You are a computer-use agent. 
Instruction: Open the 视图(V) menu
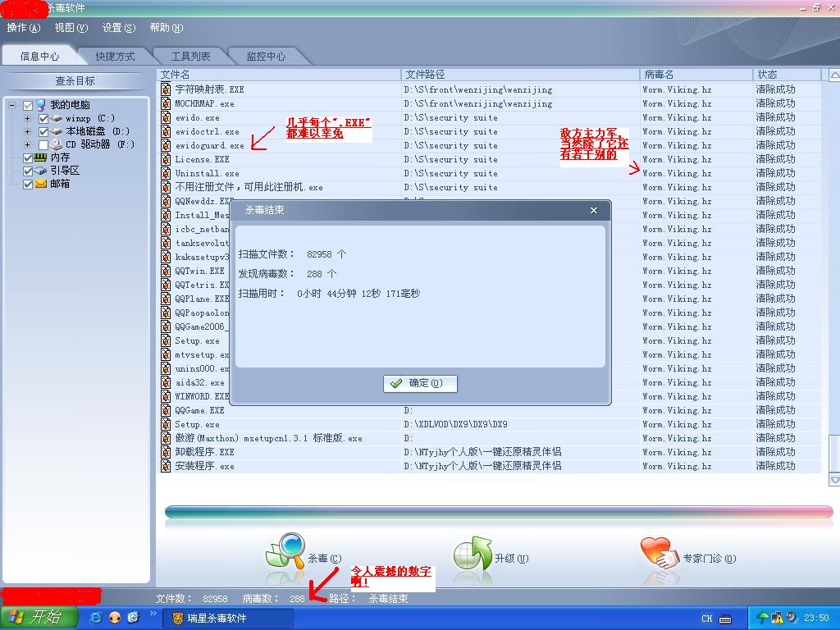[x=71, y=27]
